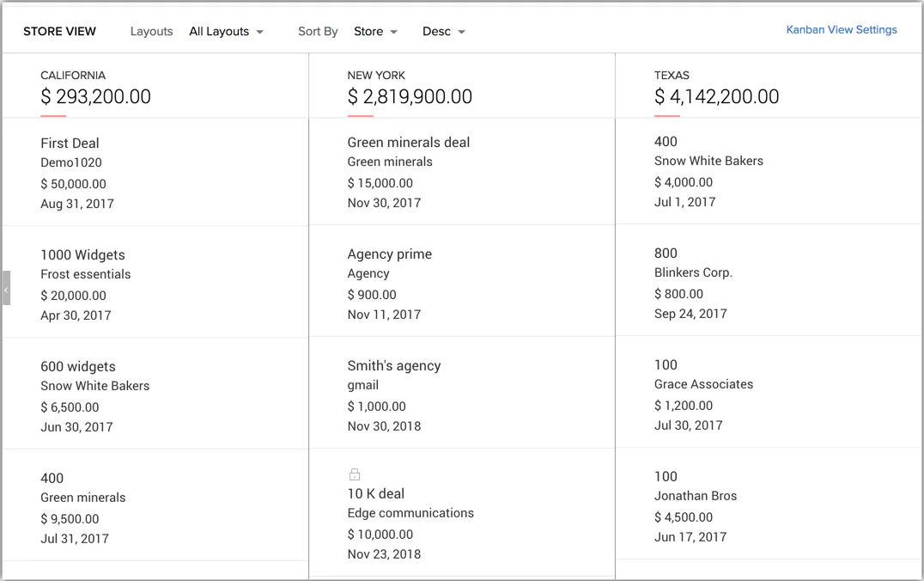924x581 pixels.
Task: Open the Agency prime deal
Action: pos(390,254)
